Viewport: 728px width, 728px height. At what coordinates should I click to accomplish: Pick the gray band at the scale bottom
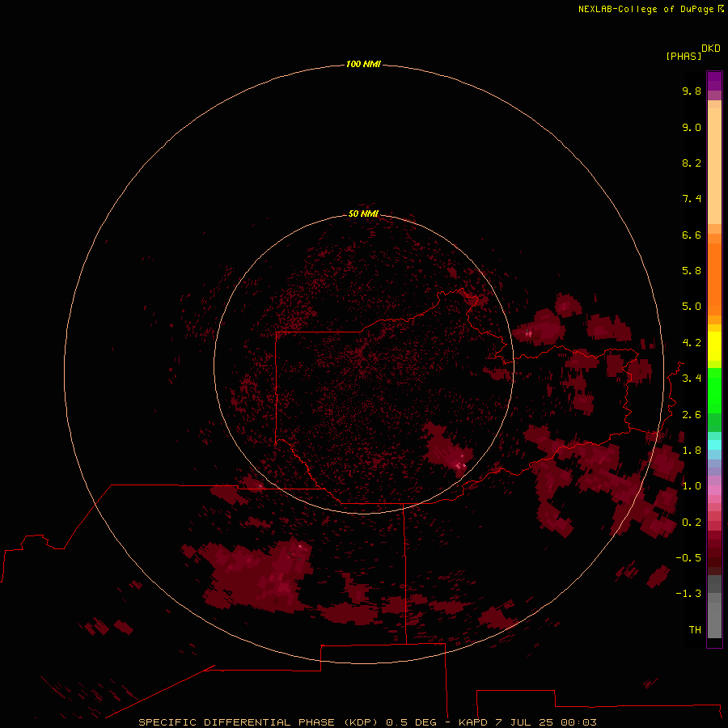[714, 620]
